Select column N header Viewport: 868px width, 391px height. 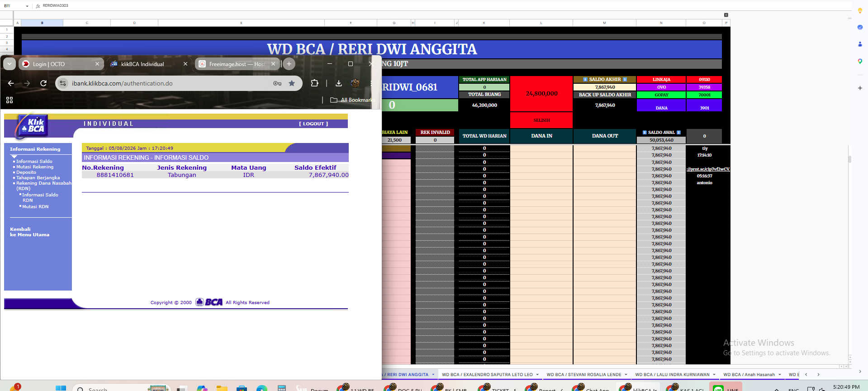[x=661, y=23]
